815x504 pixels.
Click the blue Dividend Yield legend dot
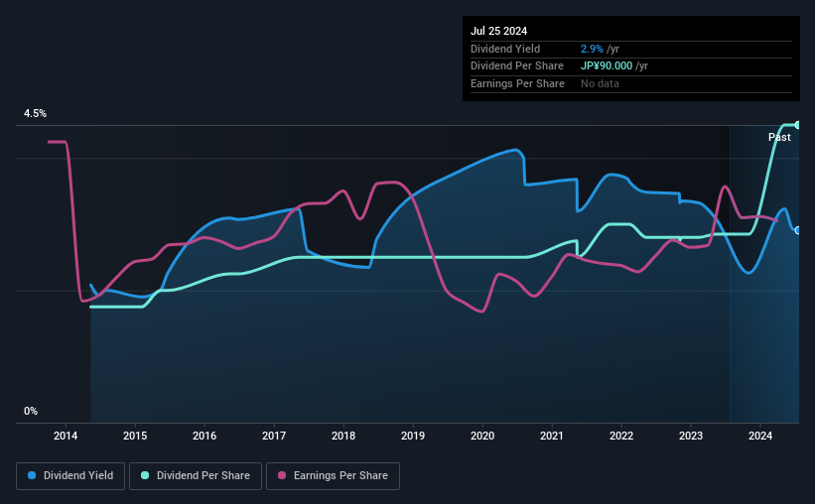(32, 475)
